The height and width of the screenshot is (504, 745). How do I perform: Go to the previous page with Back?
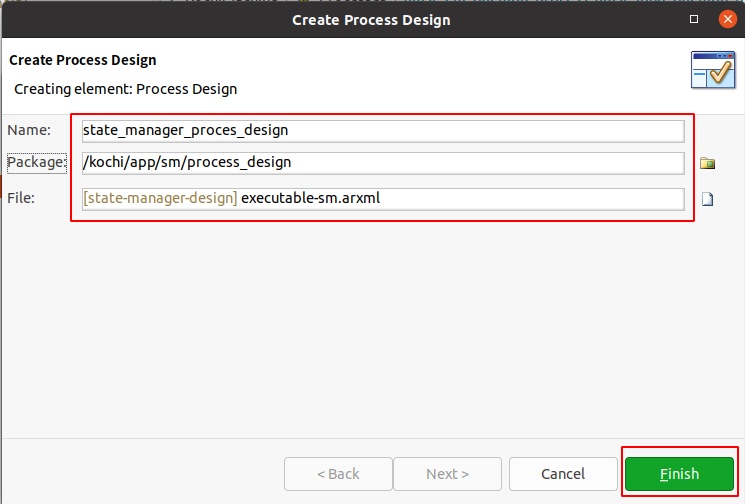[338, 474]
